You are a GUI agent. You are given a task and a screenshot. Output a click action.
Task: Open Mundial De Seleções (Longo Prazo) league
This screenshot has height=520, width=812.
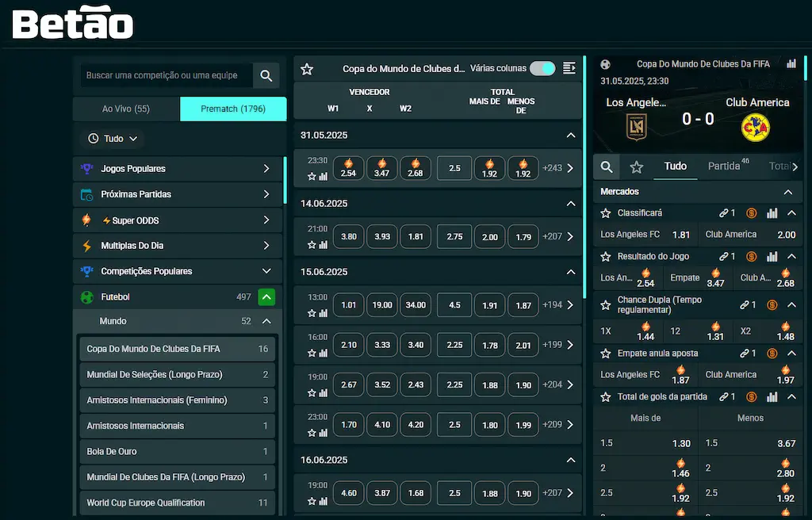click(x=177, y=374)
